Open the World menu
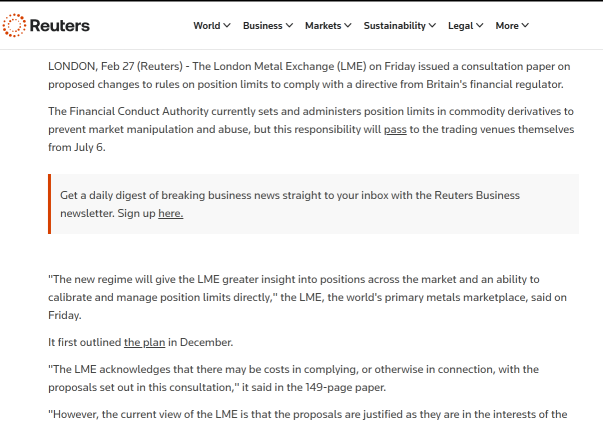 (212, 25)
